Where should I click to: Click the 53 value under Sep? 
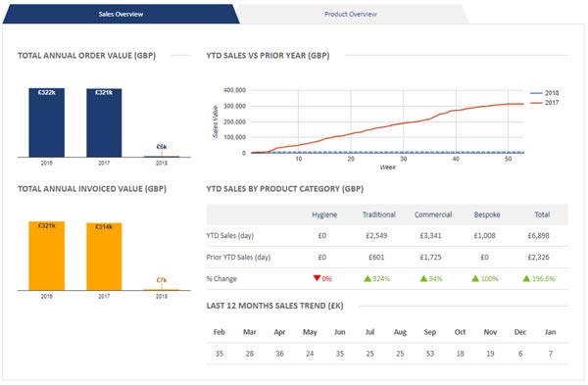(430, 354)
